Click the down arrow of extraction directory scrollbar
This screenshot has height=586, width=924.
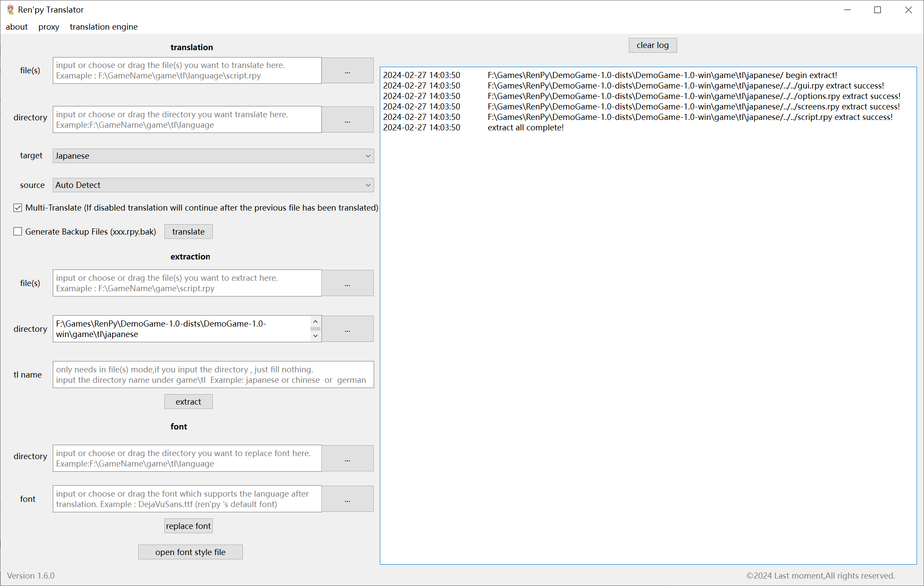[316, 336]
